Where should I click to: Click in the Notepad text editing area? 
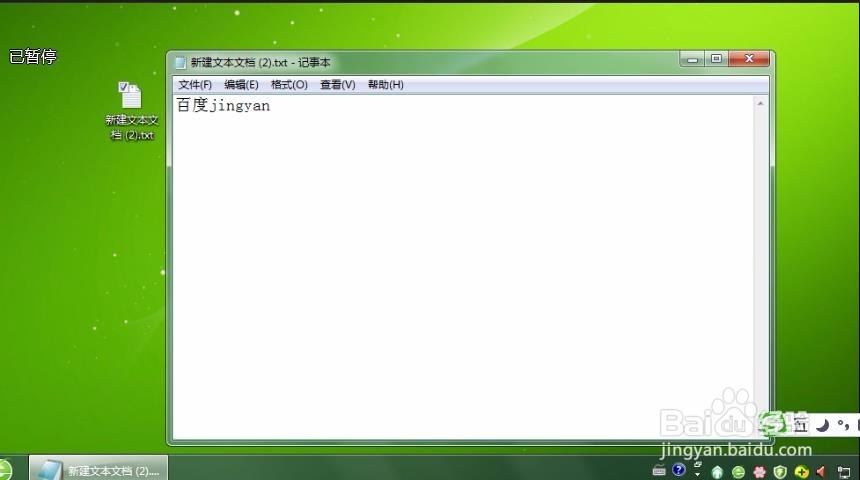(x=463, y=267)
